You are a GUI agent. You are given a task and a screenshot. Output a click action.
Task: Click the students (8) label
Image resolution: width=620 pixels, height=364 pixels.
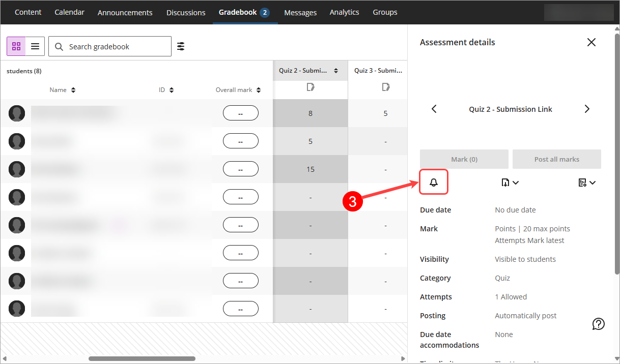point(24,71)
